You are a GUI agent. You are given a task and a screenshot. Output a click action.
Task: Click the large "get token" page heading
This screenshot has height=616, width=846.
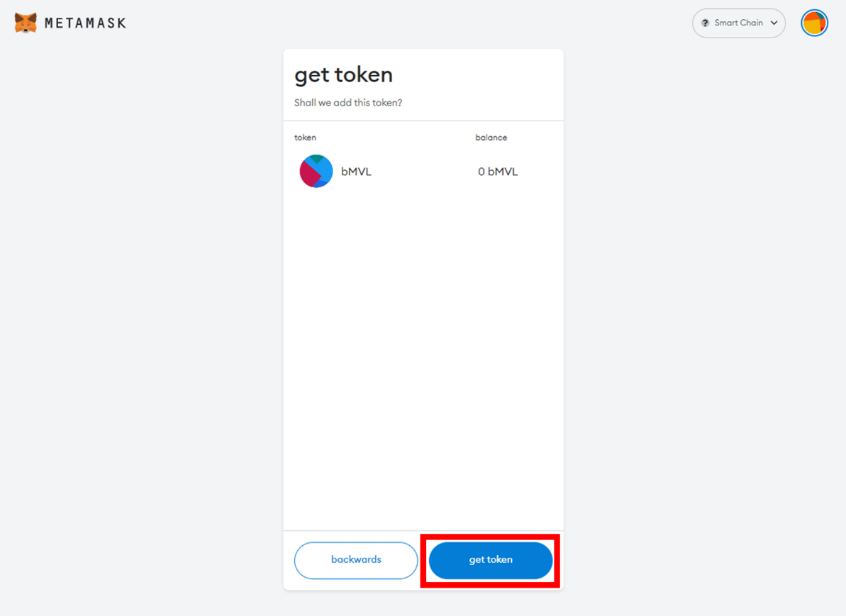tap(343, 75)
